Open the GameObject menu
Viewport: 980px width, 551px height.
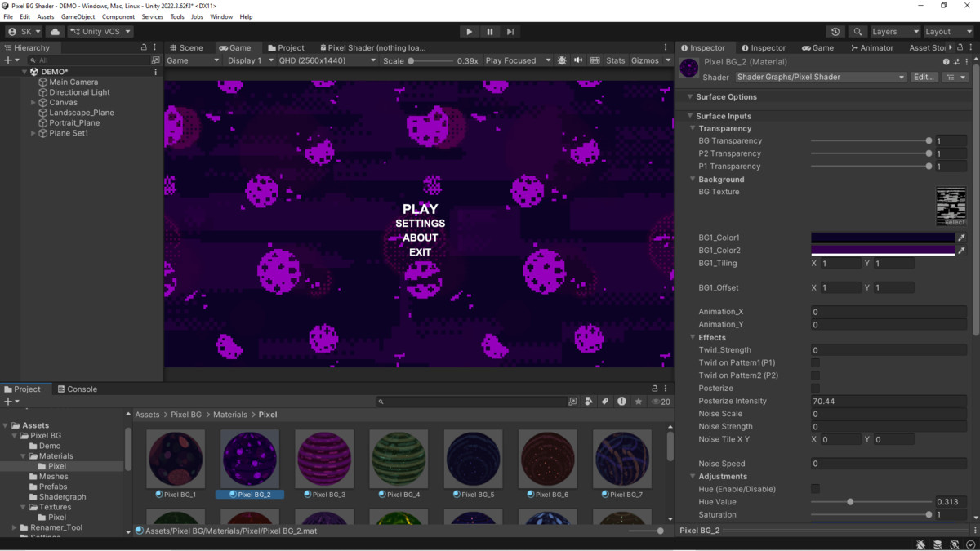(x=78, y=16)
